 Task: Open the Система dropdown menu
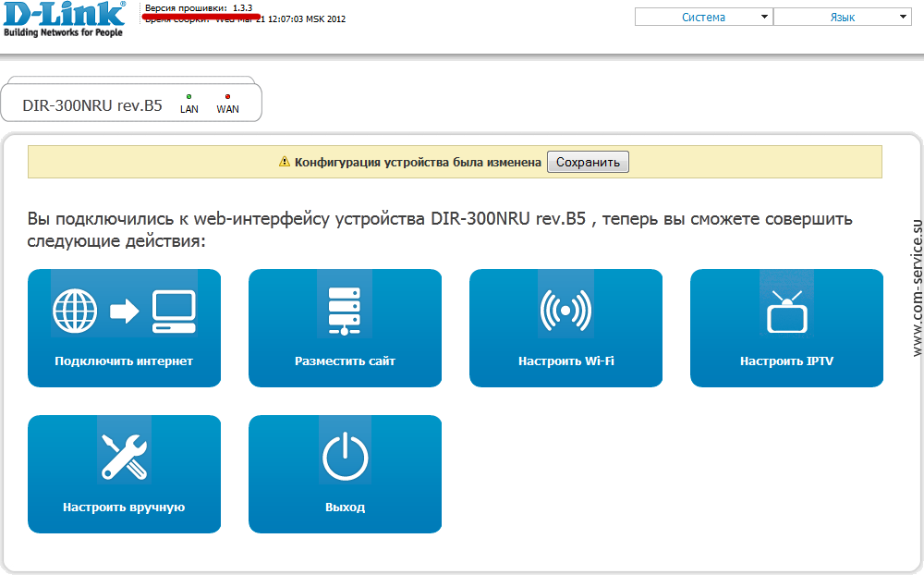[x=703, y=18]
